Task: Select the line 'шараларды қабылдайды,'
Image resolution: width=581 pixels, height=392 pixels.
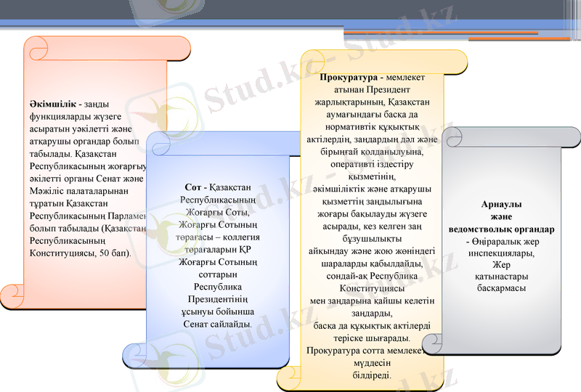Action: pos(372,264)
